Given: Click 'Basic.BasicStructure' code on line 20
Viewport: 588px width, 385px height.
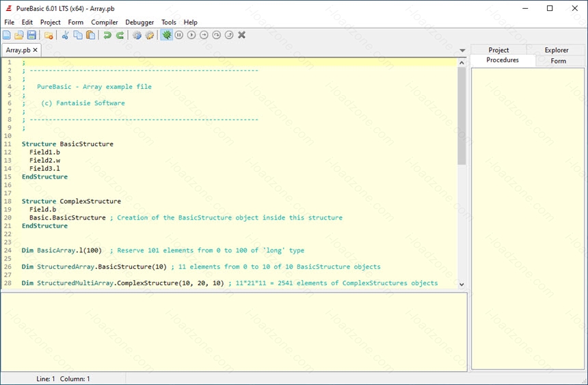Looking at the screenshot, I should coord(68,217).
